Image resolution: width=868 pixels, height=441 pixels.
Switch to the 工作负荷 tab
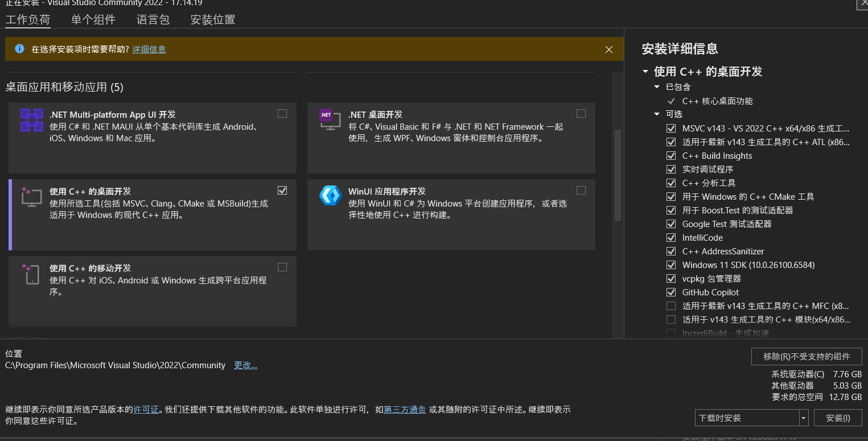click(x=28, y=20)
